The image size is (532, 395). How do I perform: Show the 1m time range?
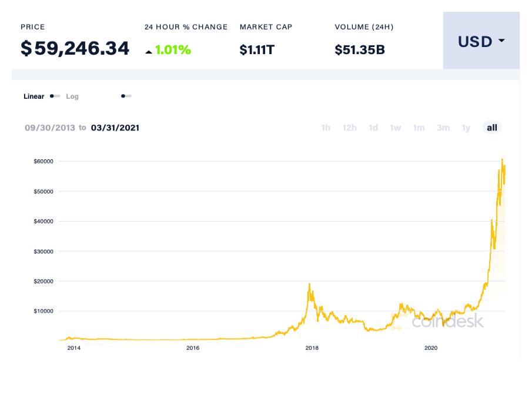419,128
